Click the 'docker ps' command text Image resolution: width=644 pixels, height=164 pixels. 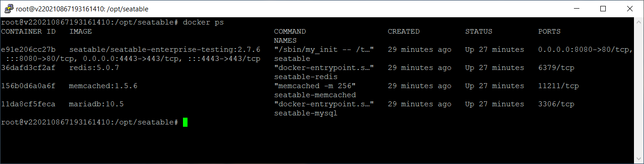coord(203,22)
